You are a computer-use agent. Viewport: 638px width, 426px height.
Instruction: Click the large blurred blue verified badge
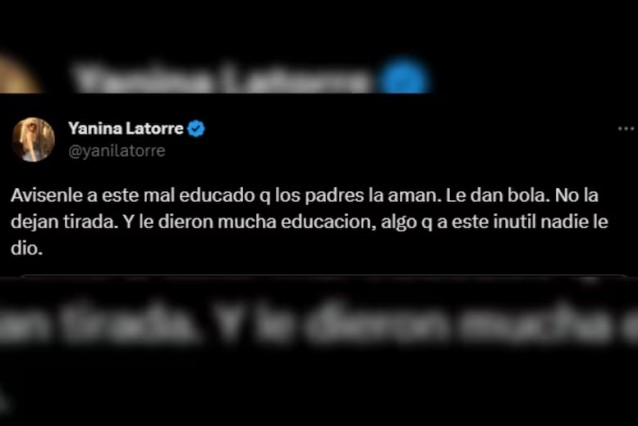(x=403, y=78)
